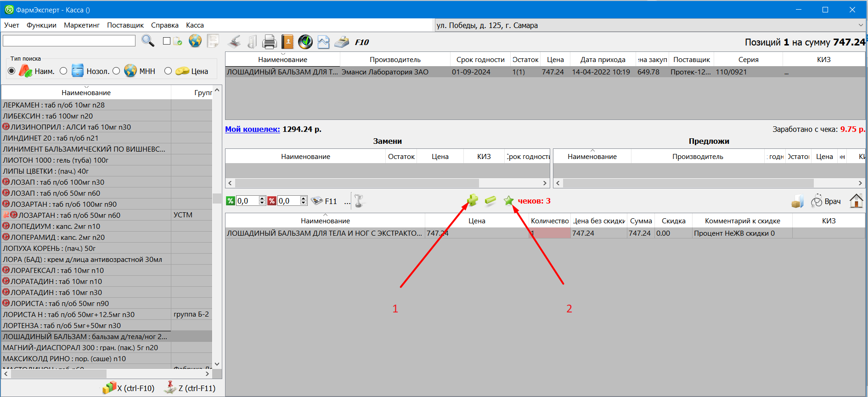Select the Цена search type radio
This screenshot has height=397, width=868.
(x=168, y=71)
